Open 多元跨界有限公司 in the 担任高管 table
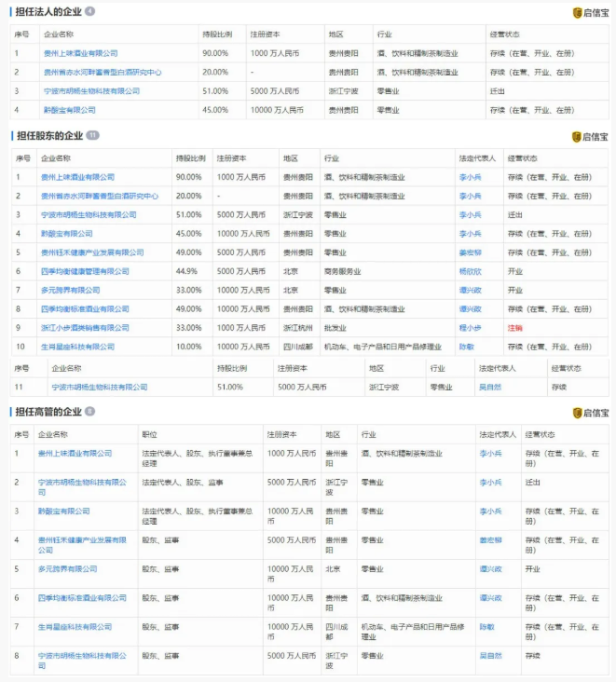 [x=67, y=569]
